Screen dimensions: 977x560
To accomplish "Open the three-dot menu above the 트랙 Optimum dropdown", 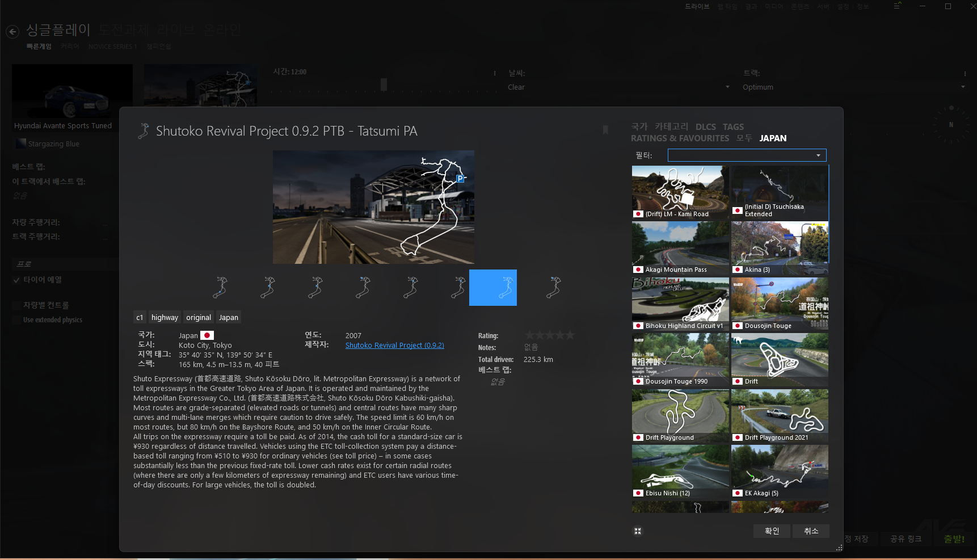I will click(x=965, y=74).
